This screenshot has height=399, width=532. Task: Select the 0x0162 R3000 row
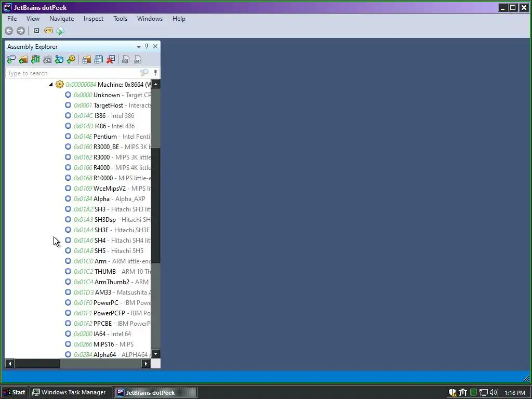click(108, 157)
